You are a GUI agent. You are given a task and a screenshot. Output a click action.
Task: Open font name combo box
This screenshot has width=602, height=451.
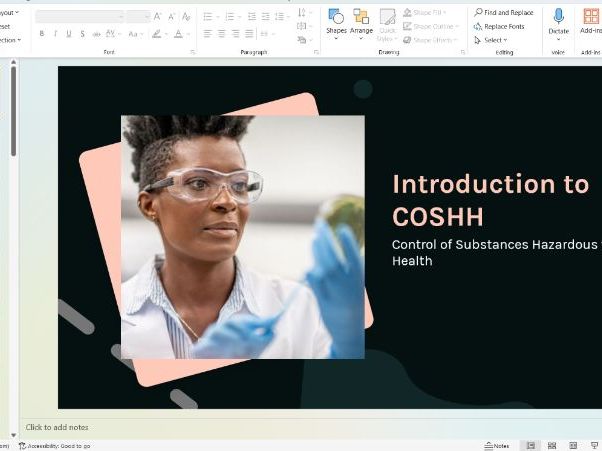80,17
